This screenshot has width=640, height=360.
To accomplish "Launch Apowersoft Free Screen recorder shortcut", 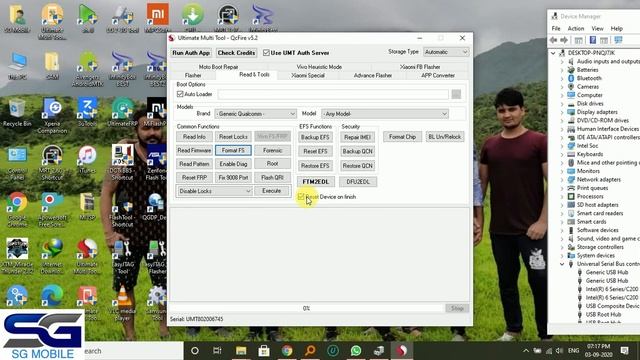I will coord(52,210).
